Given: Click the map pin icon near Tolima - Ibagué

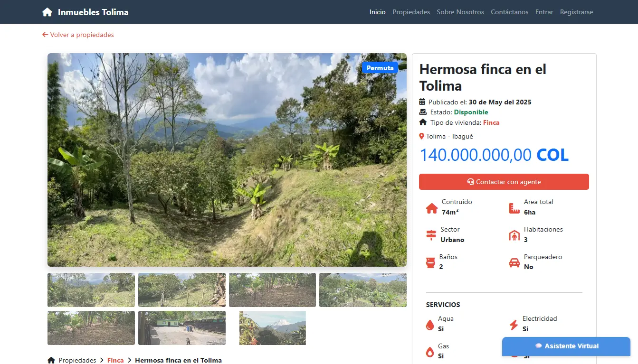Looking at the screenshot, I should coord(422,136).
